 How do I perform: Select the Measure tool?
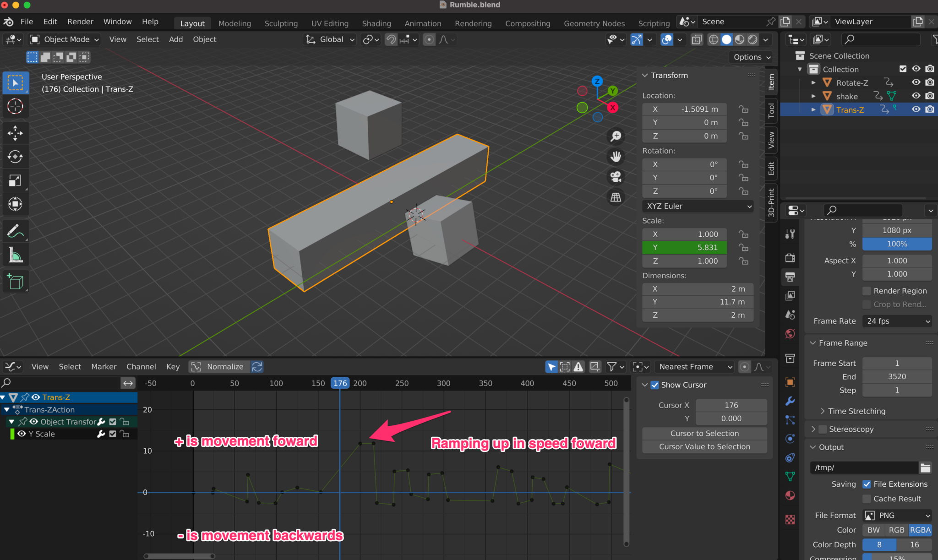(15, 255)
